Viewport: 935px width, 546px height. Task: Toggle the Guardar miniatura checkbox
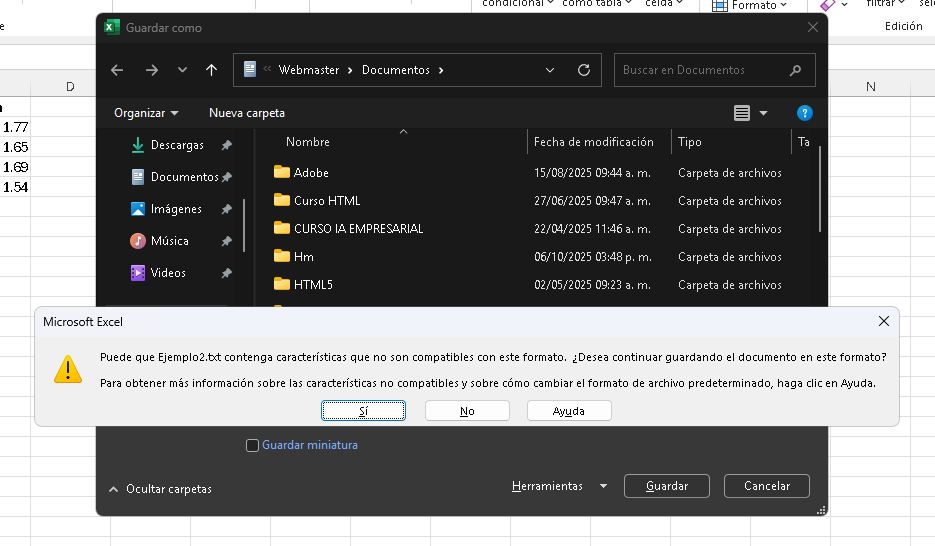[x=252, y=445]
